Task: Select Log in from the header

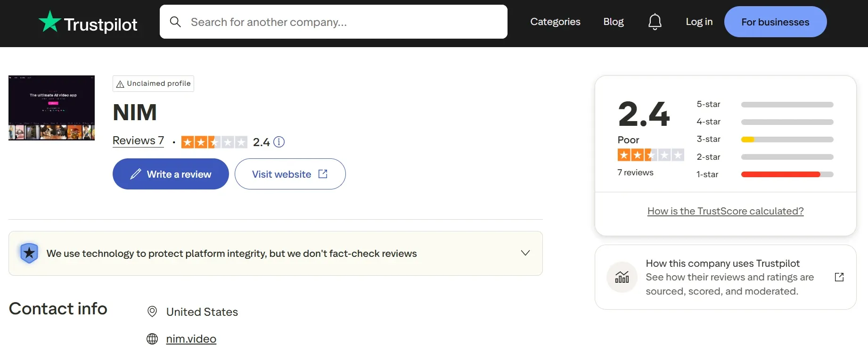Action: (x=699, y=22)
